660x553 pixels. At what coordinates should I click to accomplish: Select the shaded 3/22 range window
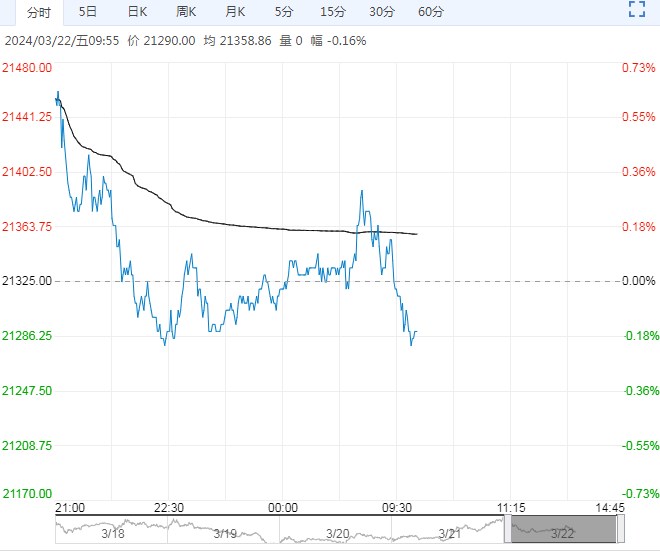tap(564, 529)
